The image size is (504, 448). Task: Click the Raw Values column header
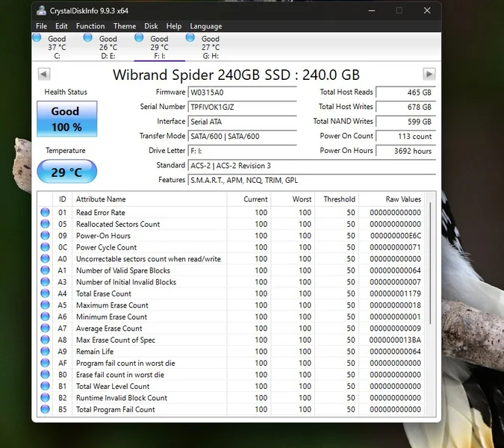tap(392, 199)
